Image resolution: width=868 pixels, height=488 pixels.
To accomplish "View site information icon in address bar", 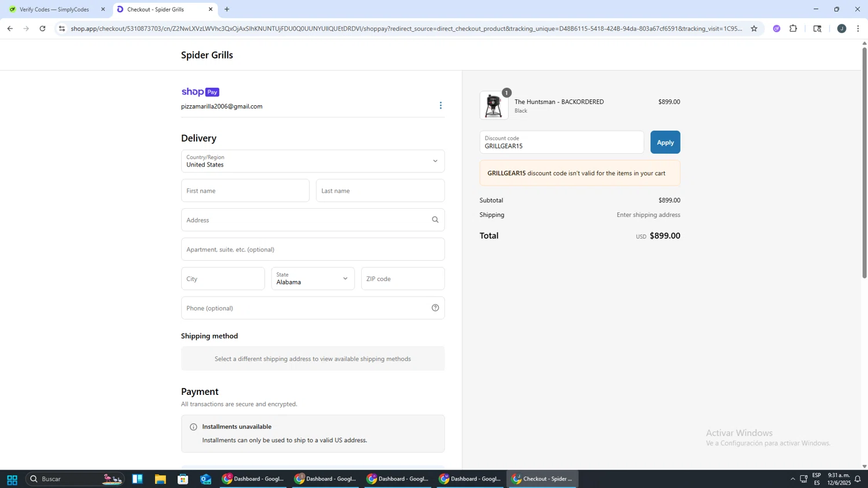I will (x=62, y=28).
